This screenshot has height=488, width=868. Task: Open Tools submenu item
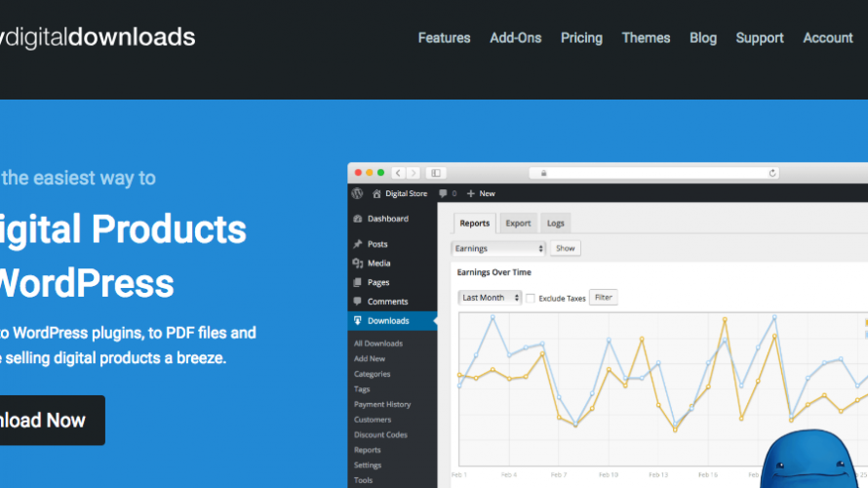click(x=363, y=480)
